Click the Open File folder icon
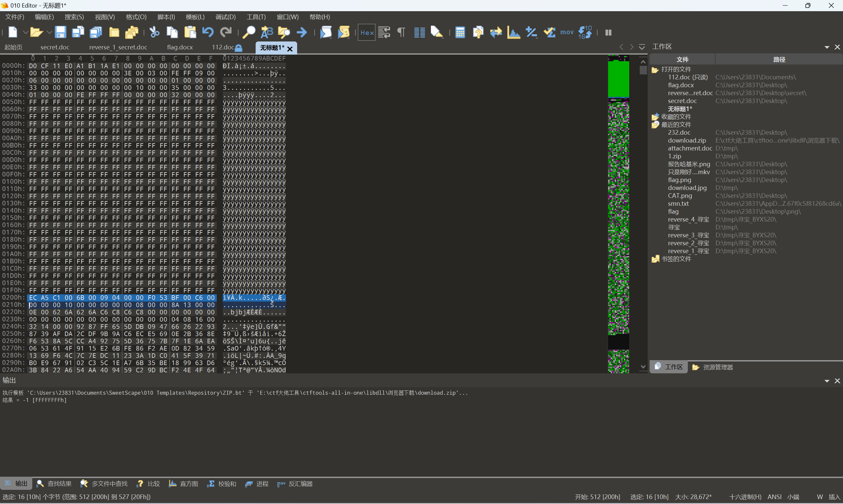The image size is (843, 504). tap(36, 32)
